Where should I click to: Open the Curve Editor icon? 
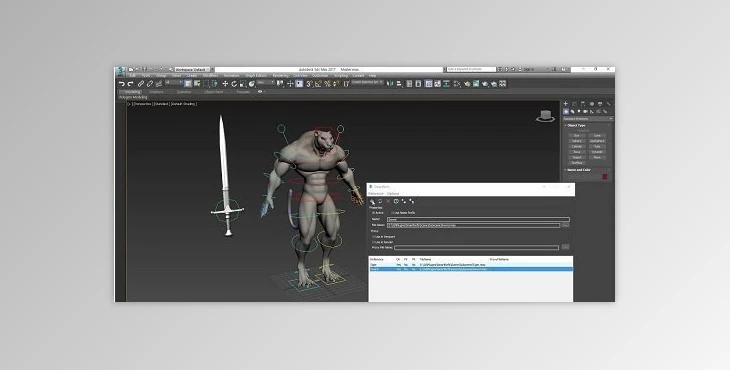(438, 84)
